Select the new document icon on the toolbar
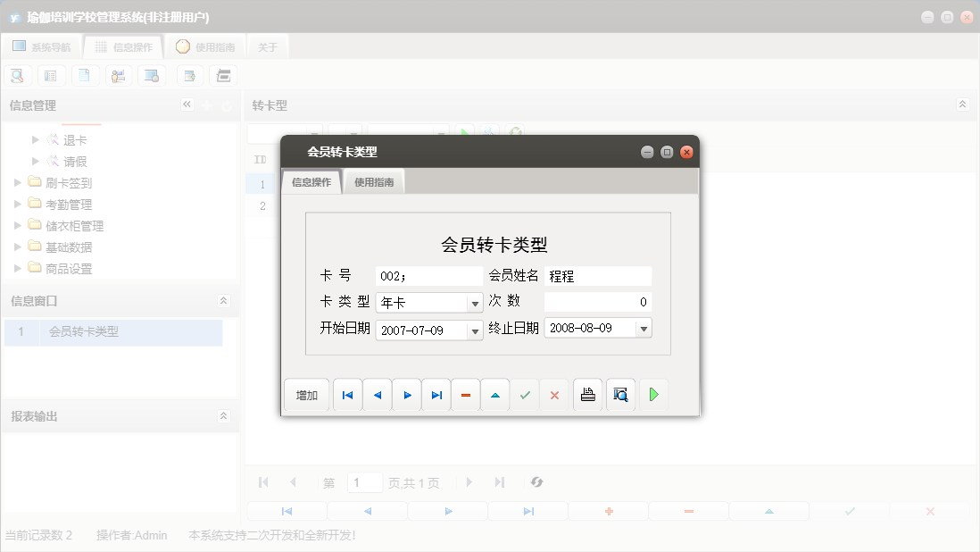Screen dimensions: 980x552 (85, 75)
